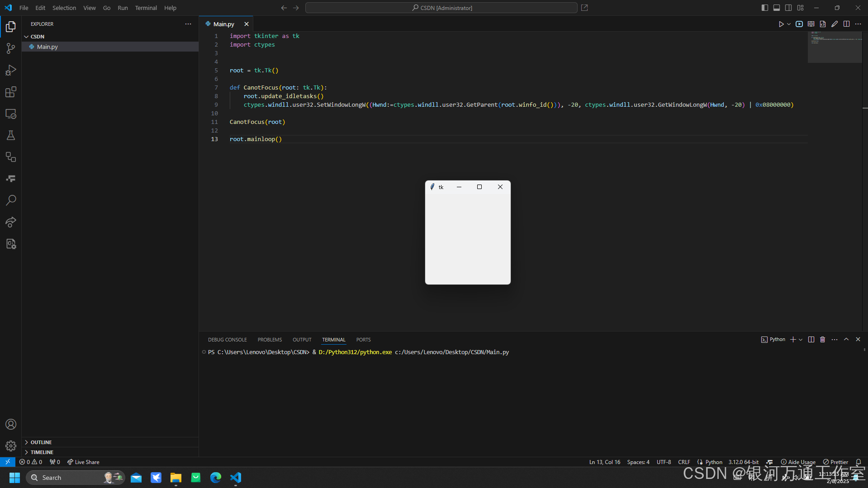Screen dimensions: 868x488
Task: Place cursor on root.mainloop() line
Action: click(x=256, y=139)
